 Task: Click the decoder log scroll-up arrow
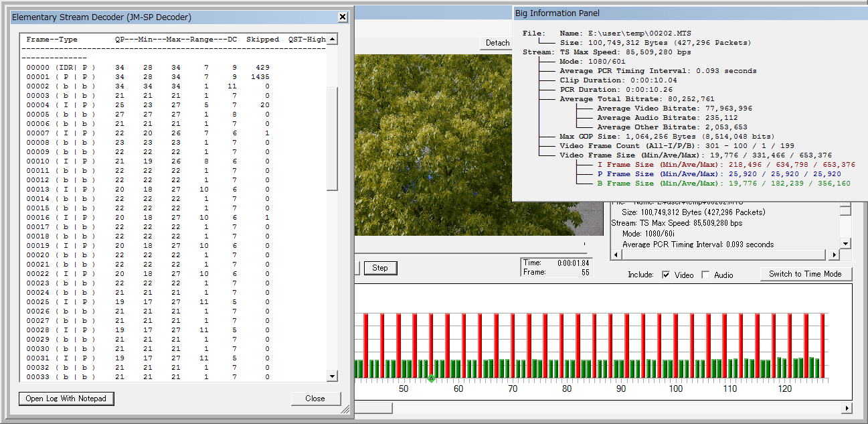click(332, 40)
